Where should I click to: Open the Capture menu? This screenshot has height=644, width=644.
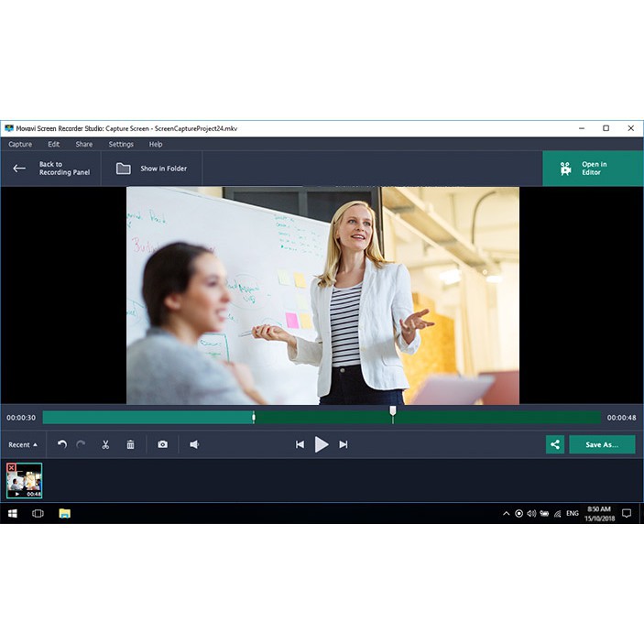[x=20, y=144]
